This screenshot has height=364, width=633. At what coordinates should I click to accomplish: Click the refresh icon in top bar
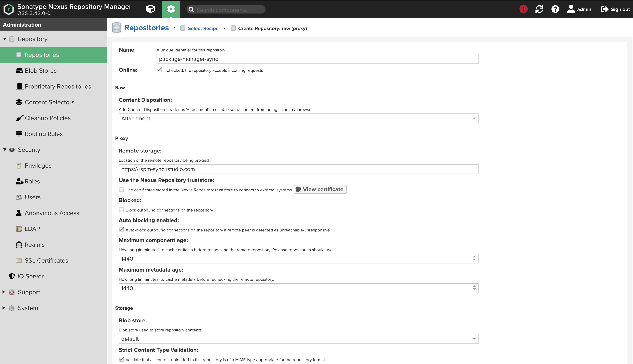tap(539, 9)
